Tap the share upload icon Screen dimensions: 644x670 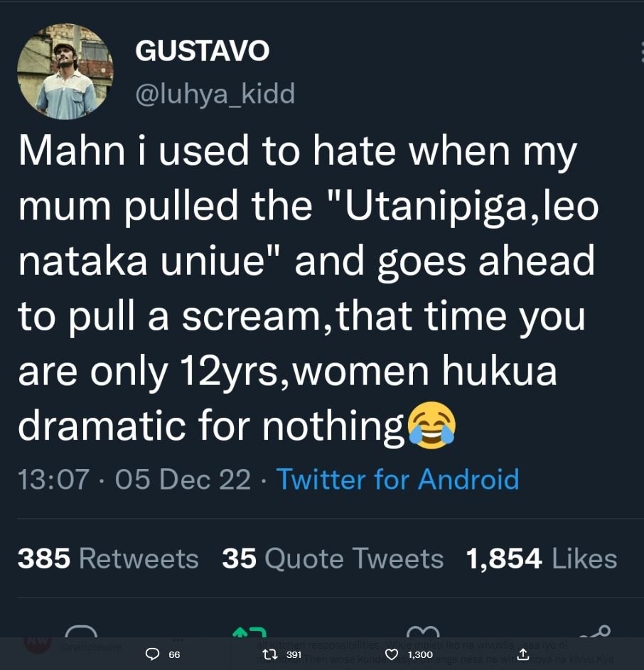[525, 655]
